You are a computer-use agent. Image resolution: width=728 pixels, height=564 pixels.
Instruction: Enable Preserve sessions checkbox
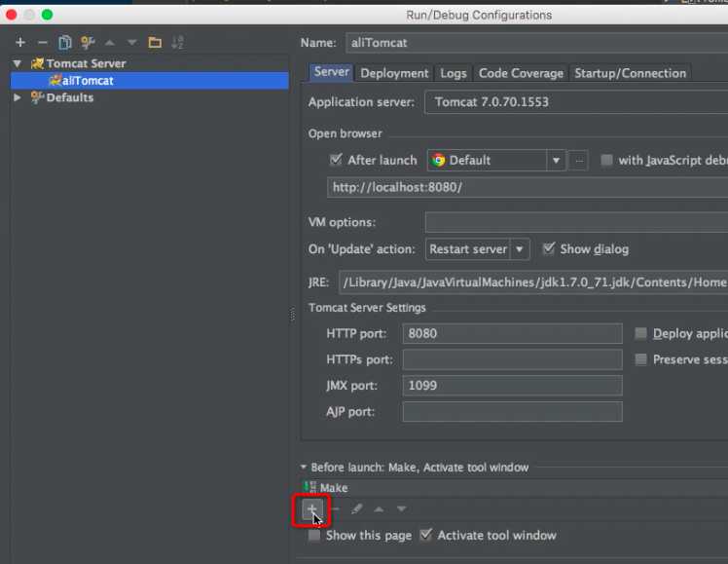[640, 359]
